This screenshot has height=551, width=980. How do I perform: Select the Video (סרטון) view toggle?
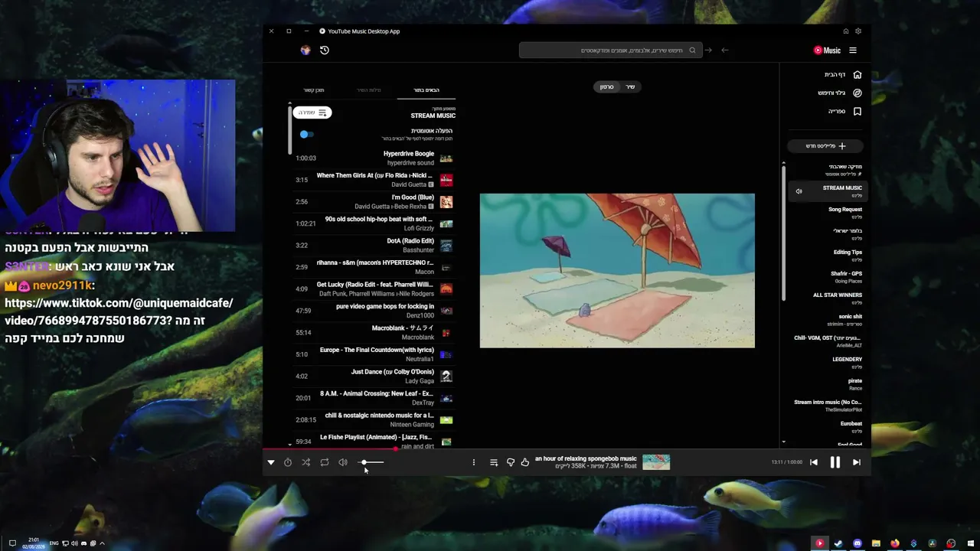(x=606, y=87)
